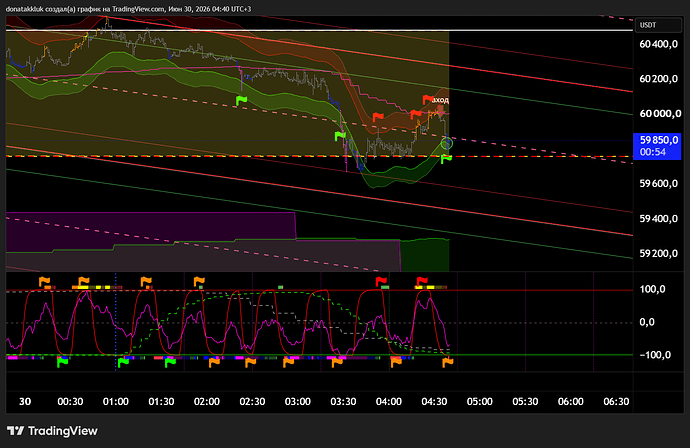Screen dimensions: 690x448
Task: Click the green circle marker on the latest candle
Action: point(447,143)
